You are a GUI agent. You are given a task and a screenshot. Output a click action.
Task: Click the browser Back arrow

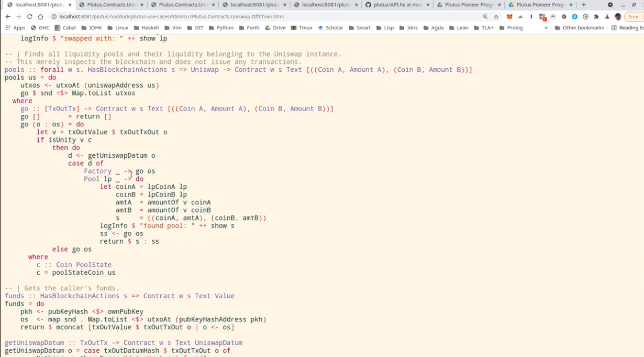coord(8,17)
